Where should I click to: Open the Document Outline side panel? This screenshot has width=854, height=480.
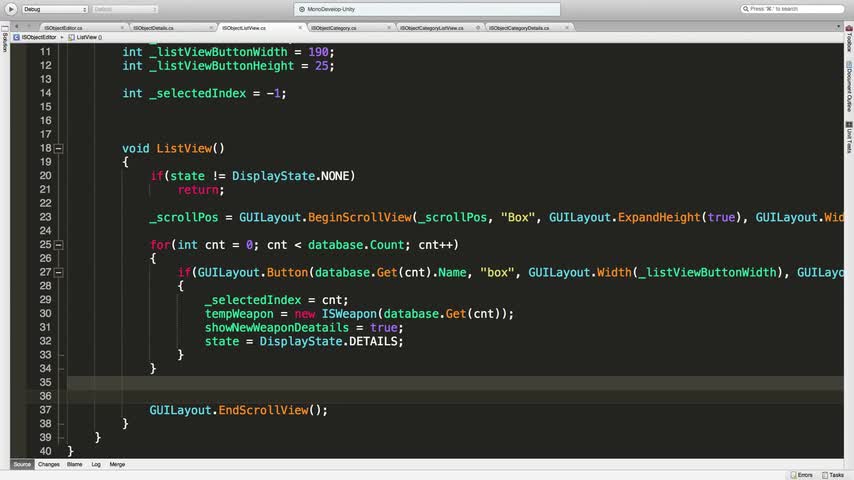(849, 87)
